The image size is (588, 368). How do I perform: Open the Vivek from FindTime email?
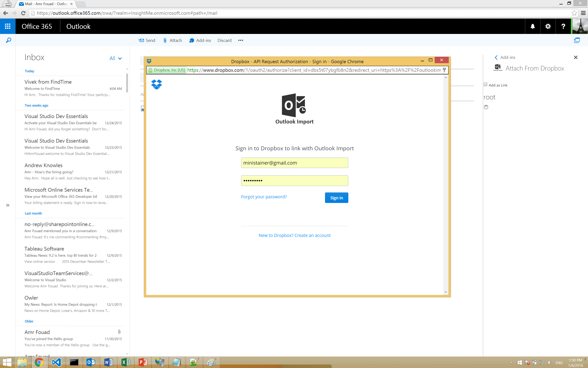click(70, 88)
